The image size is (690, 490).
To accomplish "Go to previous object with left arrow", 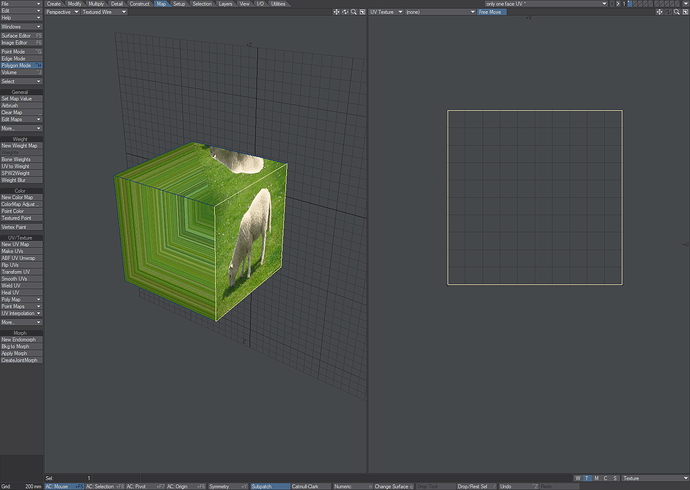I will [612, 4].
